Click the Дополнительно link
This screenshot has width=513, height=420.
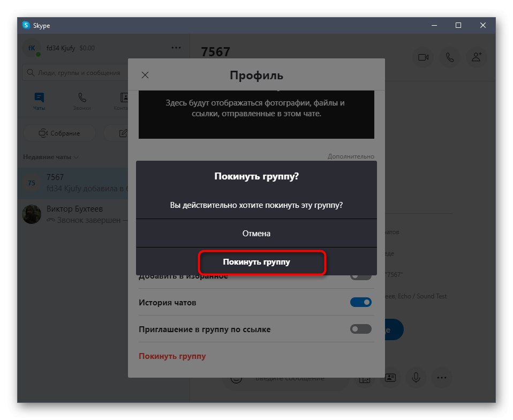351,156
